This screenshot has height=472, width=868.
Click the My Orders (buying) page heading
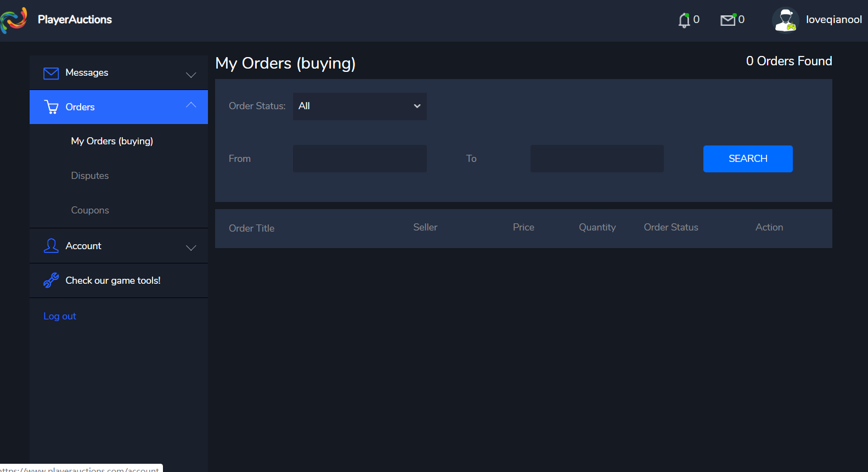click(285, 64)
